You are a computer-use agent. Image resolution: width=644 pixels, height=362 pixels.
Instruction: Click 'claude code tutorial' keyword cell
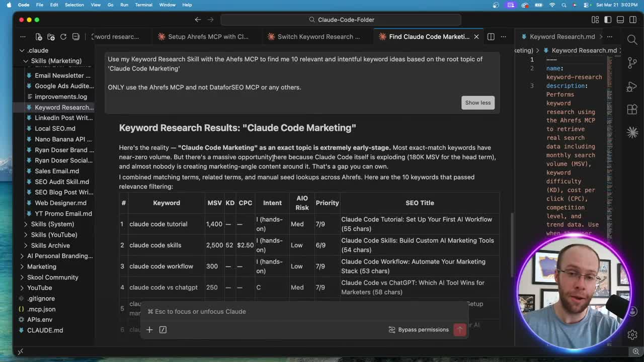point(158,224)
